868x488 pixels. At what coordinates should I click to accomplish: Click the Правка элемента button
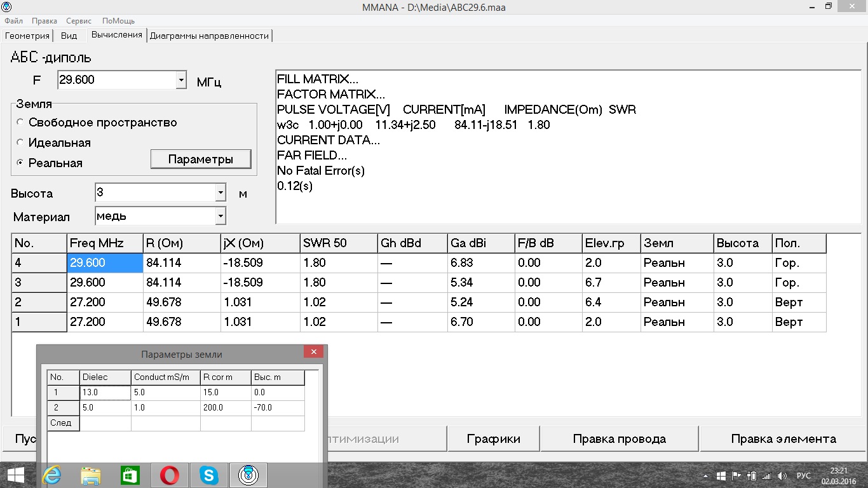[783, 439]
